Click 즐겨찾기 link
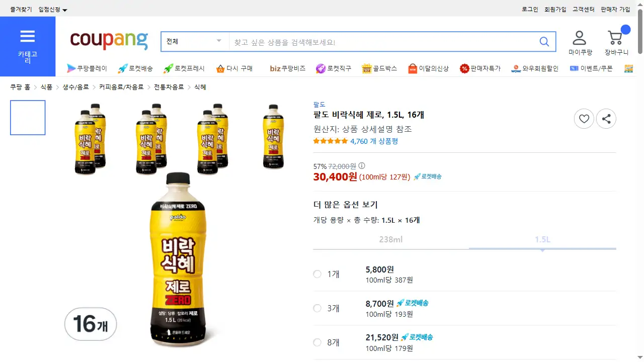 click(x=21, y=10)
